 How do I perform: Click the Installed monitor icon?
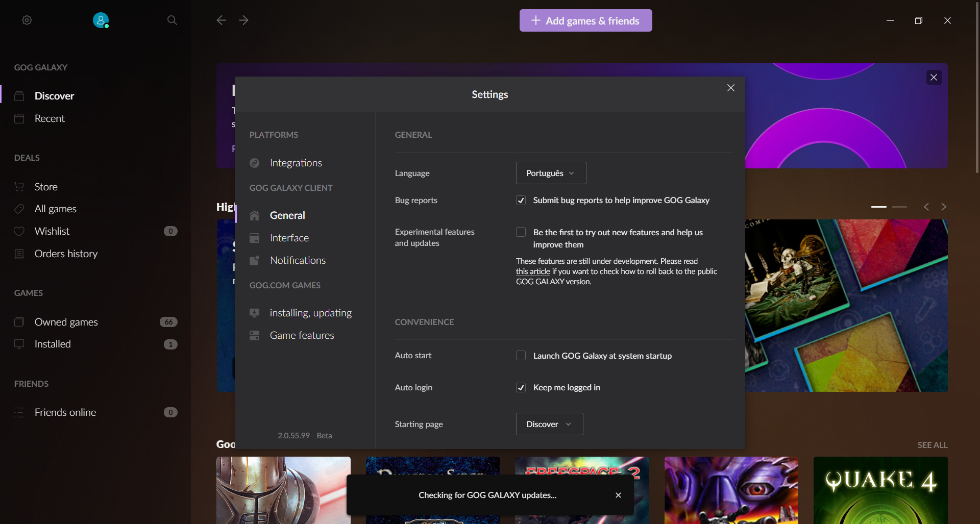[19, 344]
